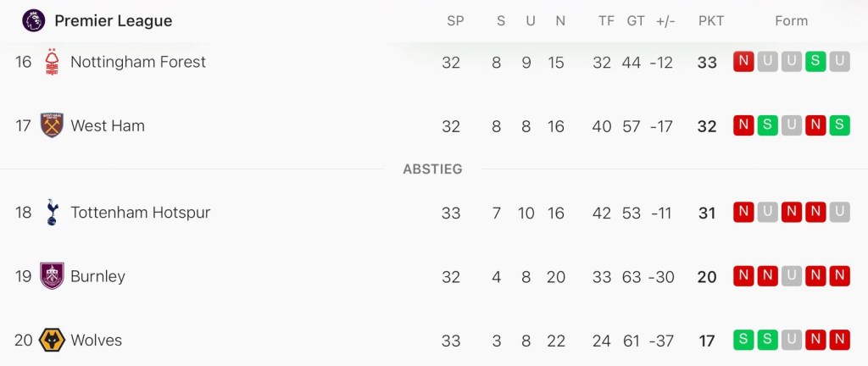
Task: Select Wolves' 17 points value
Action: coord(707,341)
